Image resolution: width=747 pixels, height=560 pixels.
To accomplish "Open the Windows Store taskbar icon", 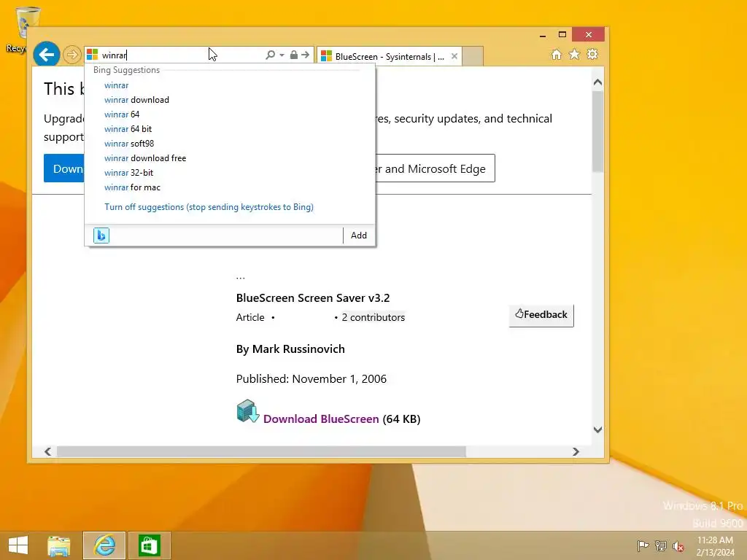I will pos(149,545).
